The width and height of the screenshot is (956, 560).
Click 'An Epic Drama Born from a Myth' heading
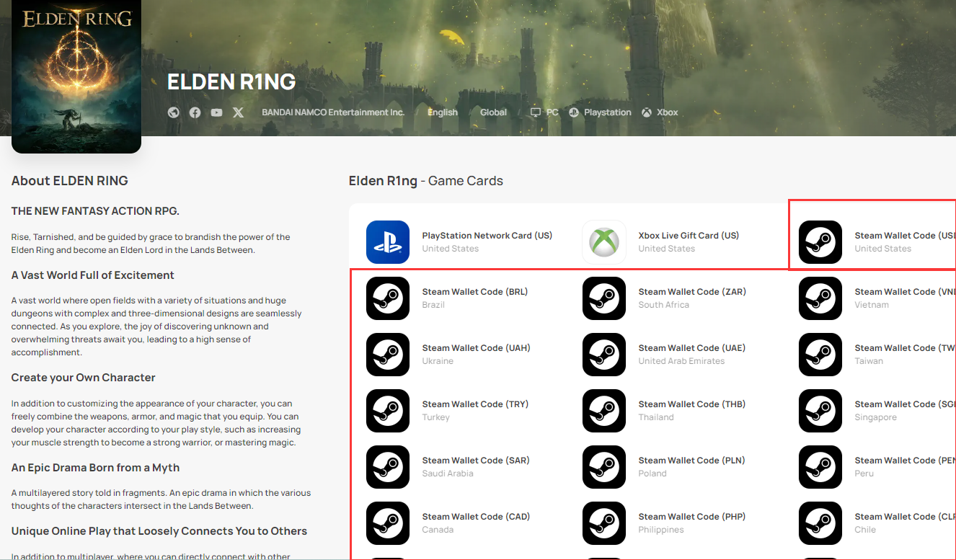coord(96,468)
